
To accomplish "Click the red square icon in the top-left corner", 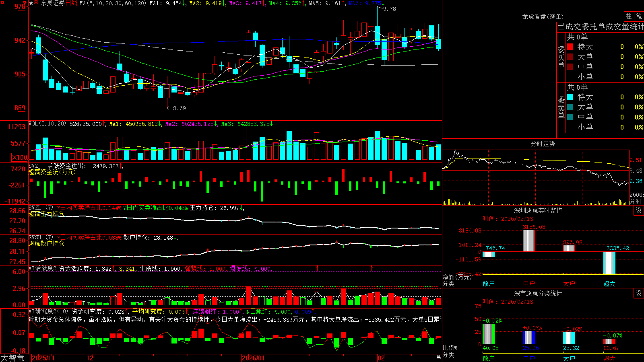I will [2, 2].
